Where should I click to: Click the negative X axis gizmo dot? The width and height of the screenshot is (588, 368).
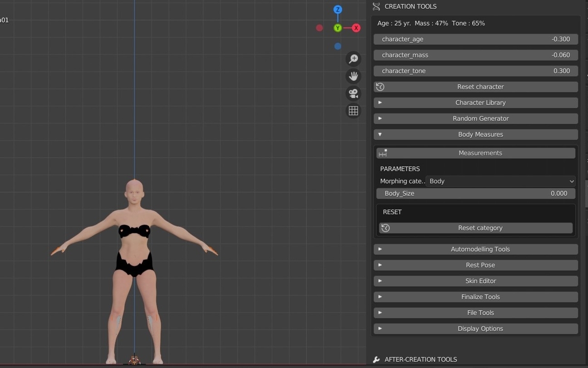click(x=319, y=28)
